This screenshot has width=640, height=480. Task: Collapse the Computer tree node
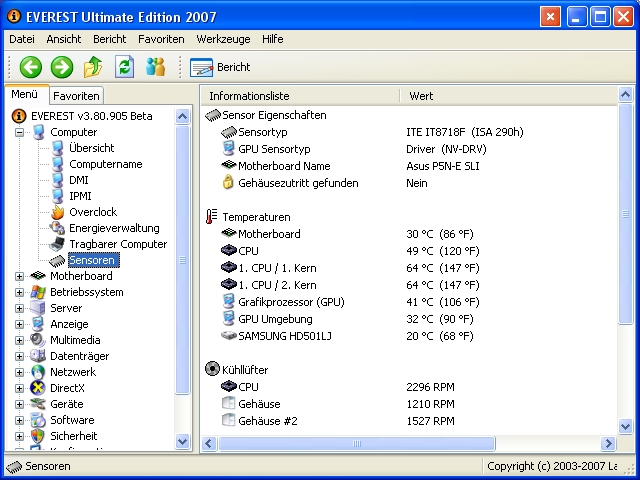click(x=19, y=132)
